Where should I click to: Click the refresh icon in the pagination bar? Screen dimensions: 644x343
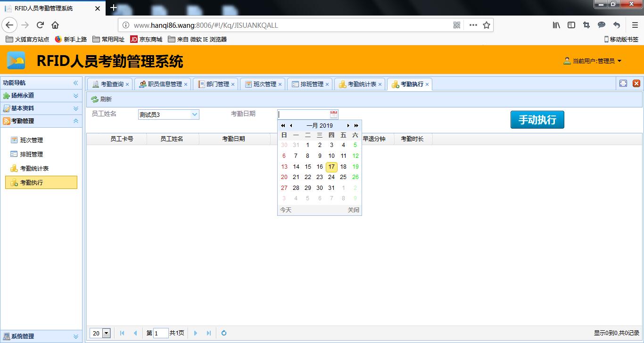(224, 333)
